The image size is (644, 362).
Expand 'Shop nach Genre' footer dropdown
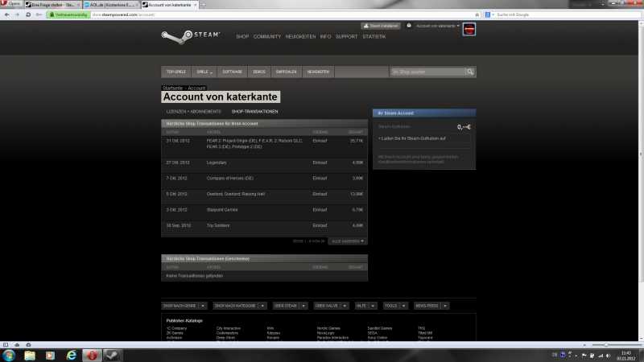[x=184, y=306]
